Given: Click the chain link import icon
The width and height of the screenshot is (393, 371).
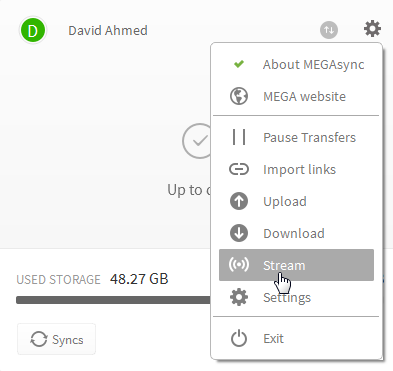Looking at the screenshot, I should click(x=239, y=169).
